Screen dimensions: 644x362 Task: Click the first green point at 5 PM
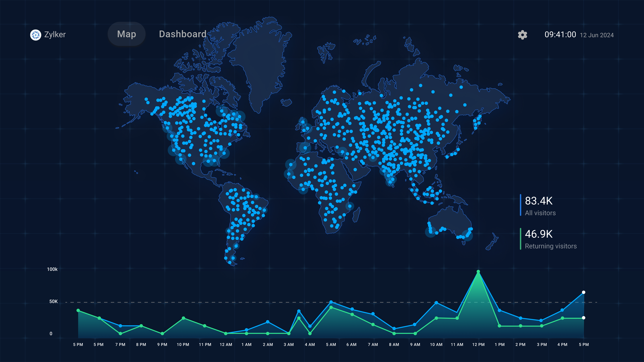78,310
